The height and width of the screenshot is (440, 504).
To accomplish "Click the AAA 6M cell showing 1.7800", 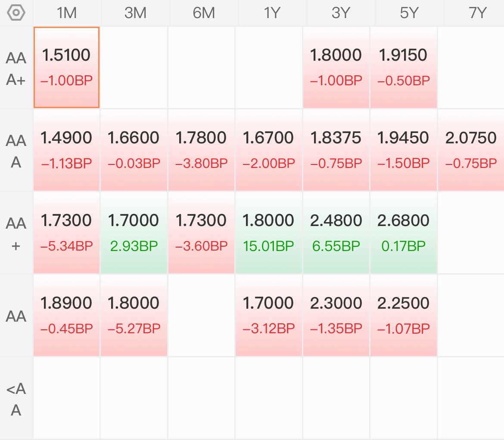I will (201, 150).
